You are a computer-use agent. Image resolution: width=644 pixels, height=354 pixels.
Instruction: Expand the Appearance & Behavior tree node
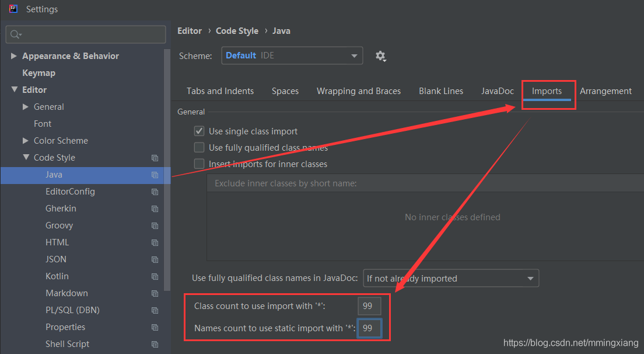click(x=14, y=56)
